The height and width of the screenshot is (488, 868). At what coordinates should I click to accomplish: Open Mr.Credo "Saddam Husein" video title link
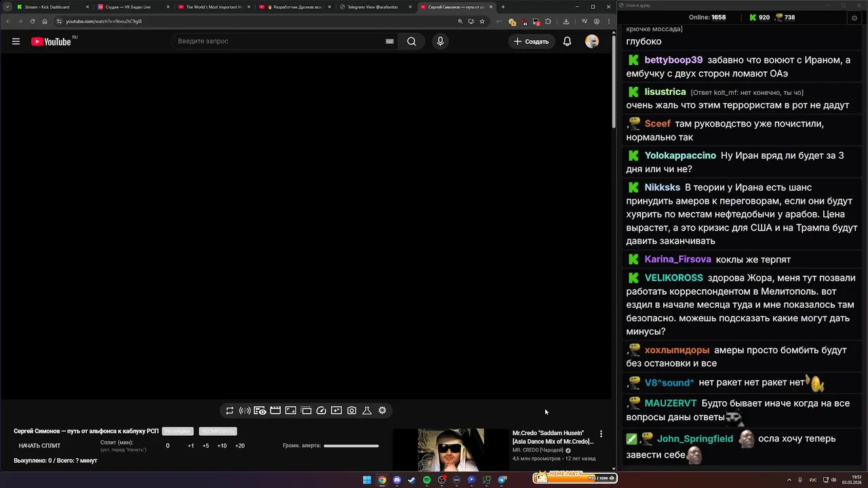click(553, 437)
